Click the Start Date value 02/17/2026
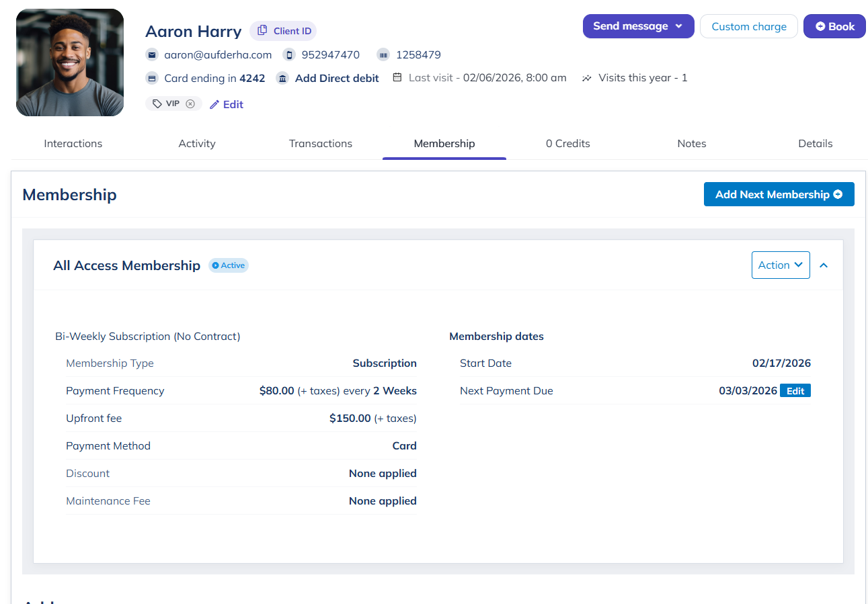This screenshot has height=604, width=868. (x=781, y=363)
